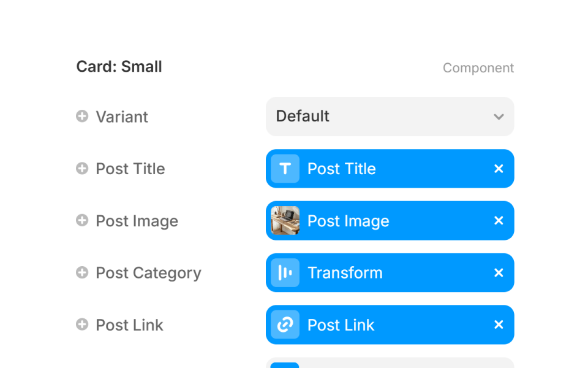
Task: Click the chevron arrow in the Variant selector
Action: pyautogui.click(x=499, y=117)
